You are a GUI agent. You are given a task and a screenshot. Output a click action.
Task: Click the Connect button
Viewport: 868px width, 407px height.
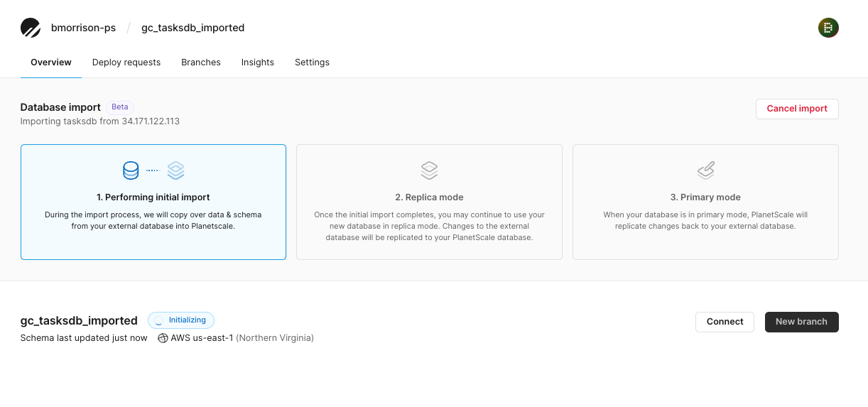tap(725, 322)
